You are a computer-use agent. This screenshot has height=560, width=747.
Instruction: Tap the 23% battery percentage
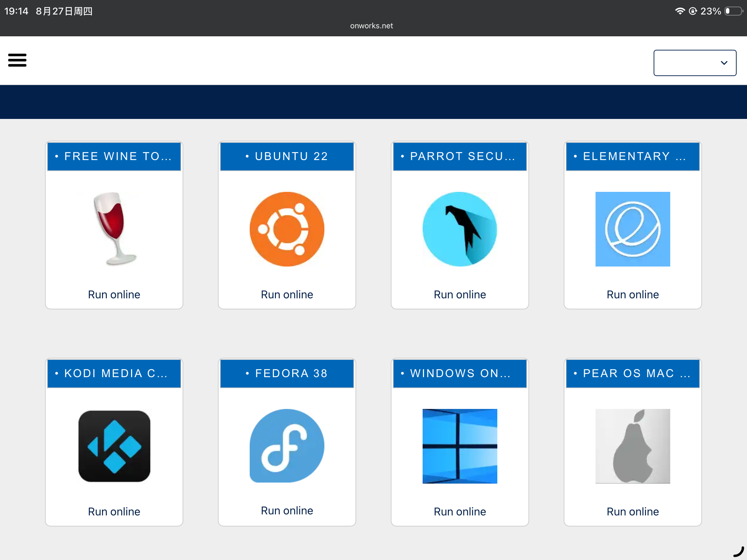pos(711,11)
